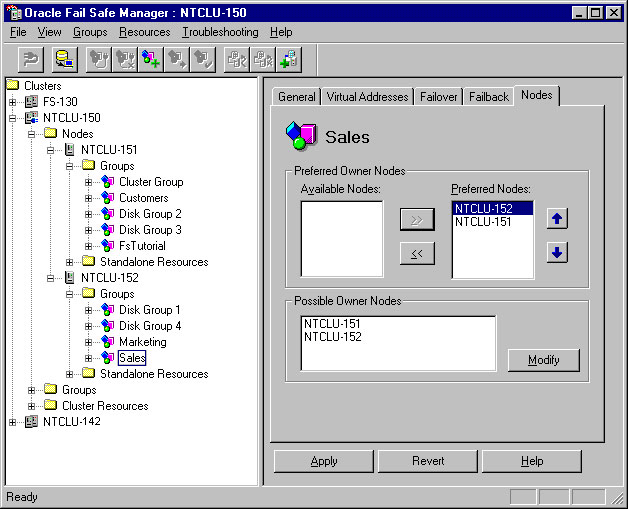Click the database with monitor toolbar icon
Viewport: 628px width, 509px height.
pos(64,60)
